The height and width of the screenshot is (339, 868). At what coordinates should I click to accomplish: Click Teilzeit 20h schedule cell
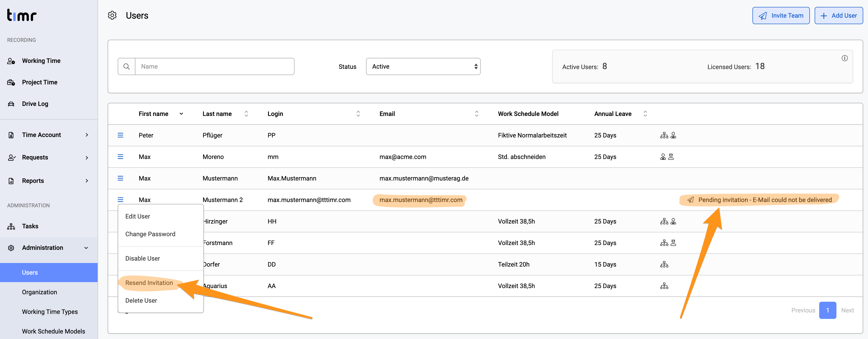coord(513,265)
